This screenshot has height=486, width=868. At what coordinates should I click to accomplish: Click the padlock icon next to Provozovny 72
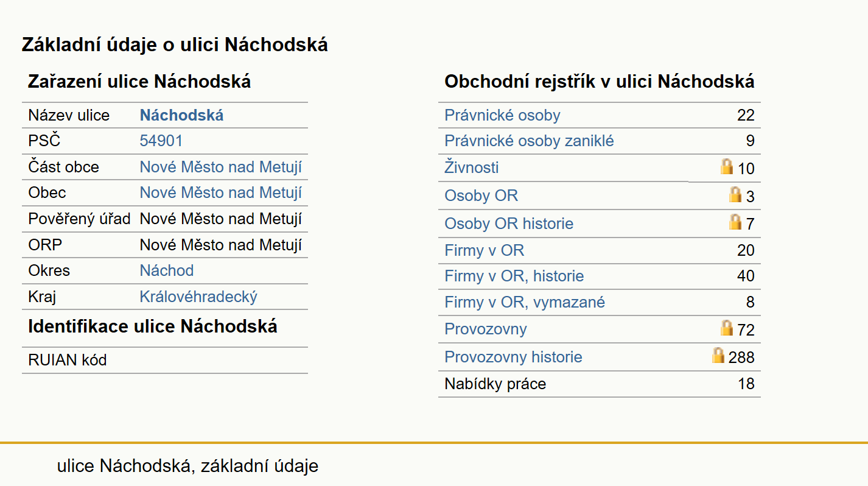726,328
